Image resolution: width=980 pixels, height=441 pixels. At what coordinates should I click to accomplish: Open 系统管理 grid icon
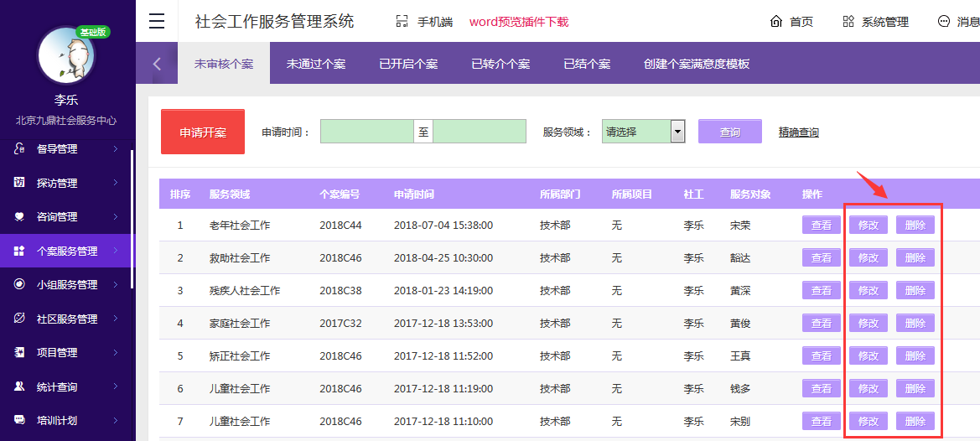click(x=848, y=22)
